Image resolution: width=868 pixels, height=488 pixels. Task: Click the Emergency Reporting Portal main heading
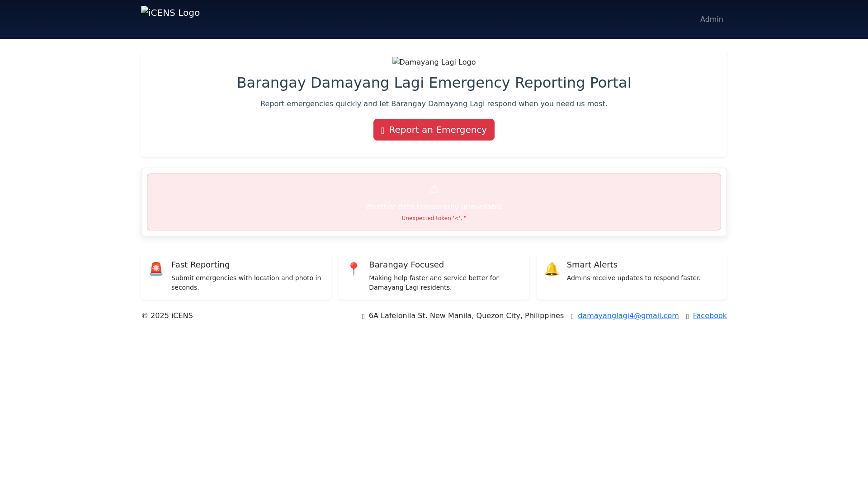coord(434,83)
